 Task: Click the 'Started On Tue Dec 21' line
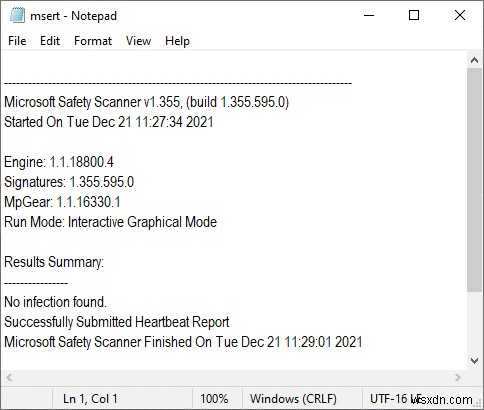pyautogui.click(x=109, y=122)
